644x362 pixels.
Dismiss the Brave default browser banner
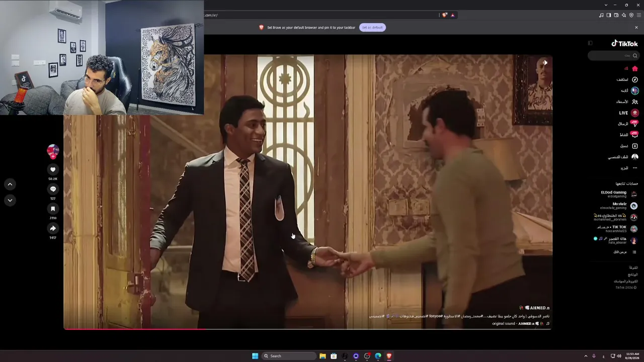tap(636, 27)
